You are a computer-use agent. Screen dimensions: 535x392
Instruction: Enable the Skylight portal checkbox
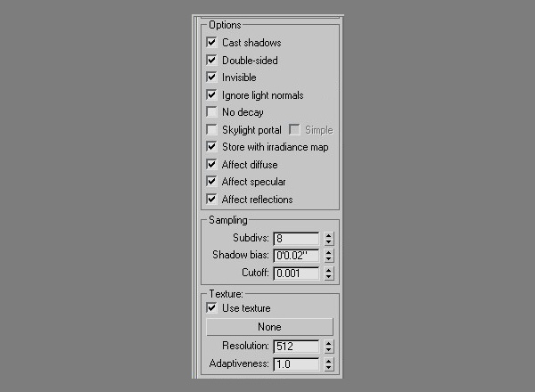(x=211, y=130)
